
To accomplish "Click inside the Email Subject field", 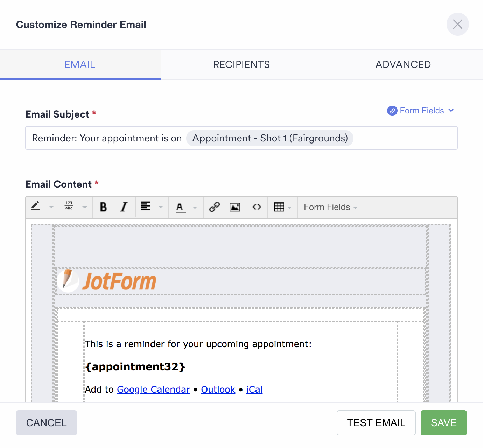I will (402, 138).
